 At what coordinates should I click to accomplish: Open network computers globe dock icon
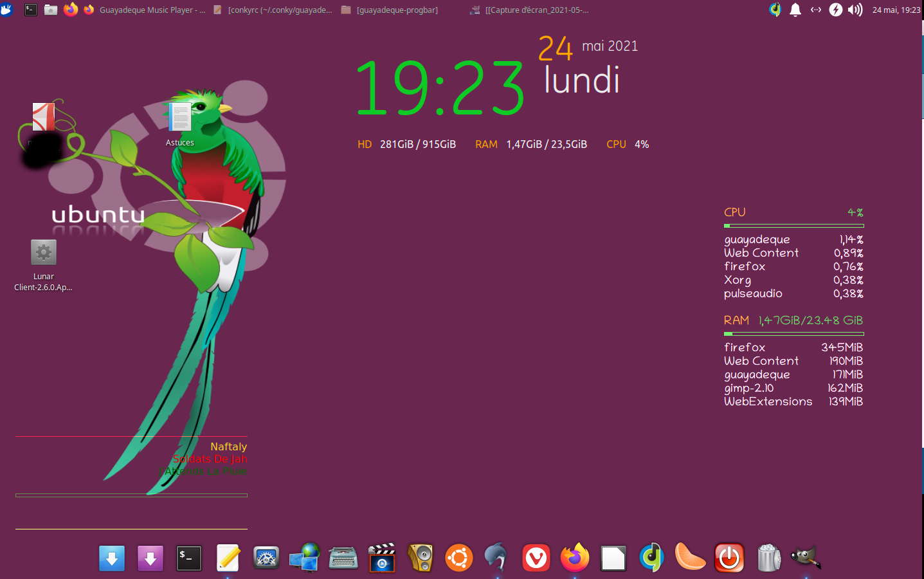click(305, 558)
